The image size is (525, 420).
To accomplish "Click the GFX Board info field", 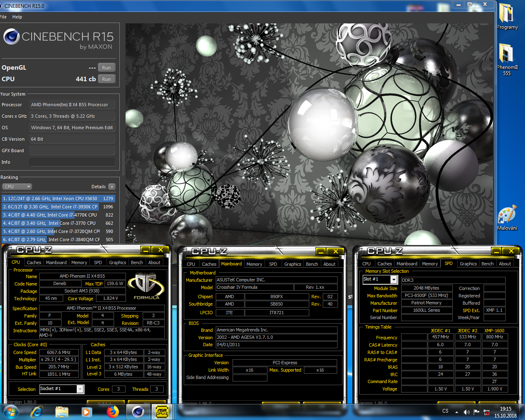I will pyautogui.click(x=72, y=151).
